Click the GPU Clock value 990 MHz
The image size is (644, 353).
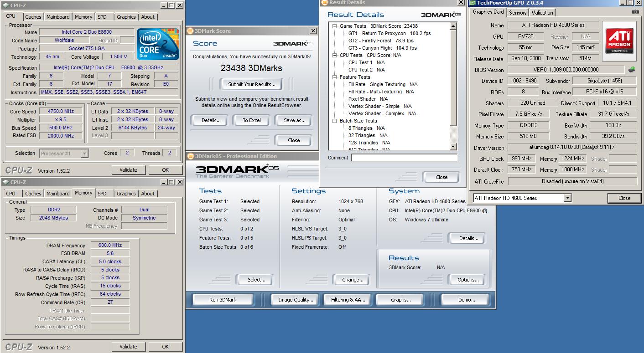click(x=521, y=159)
